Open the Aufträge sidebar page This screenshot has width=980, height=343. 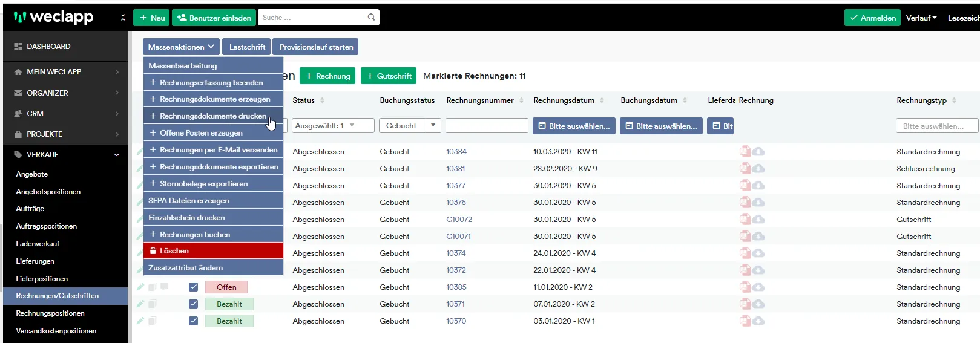[x=30, y=209]
